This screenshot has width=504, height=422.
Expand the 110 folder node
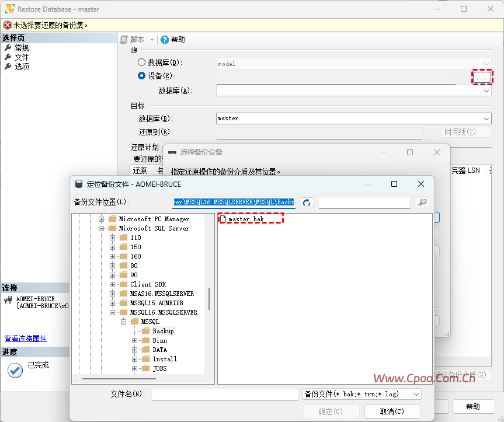click(112, 238)
